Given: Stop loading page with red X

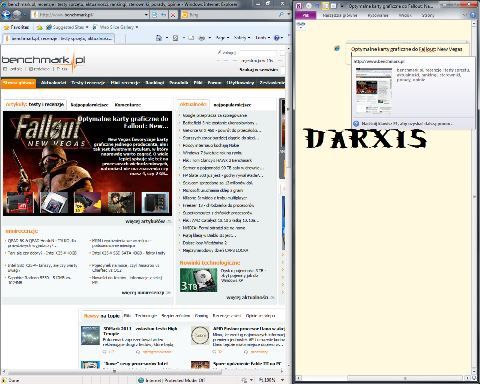Looking at the screenshot, I should coord(173,15).
